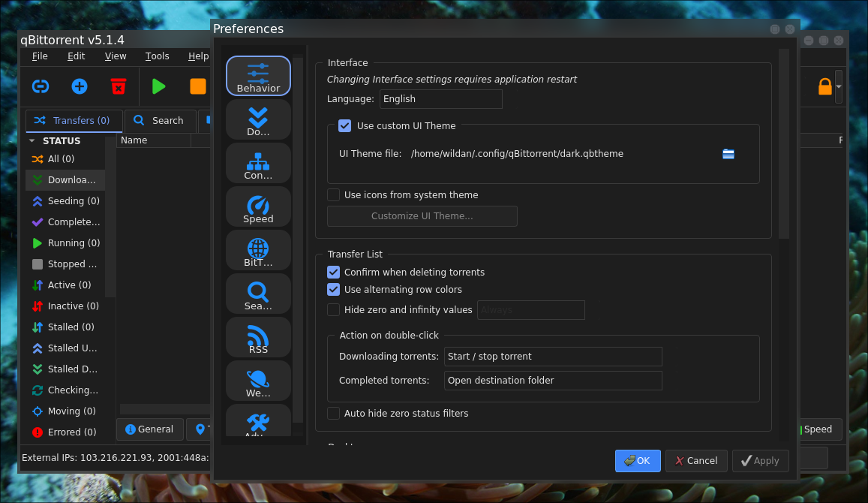Open Completed torrents action dropdown
868x503 pixels.
click(x=553, y=381)
